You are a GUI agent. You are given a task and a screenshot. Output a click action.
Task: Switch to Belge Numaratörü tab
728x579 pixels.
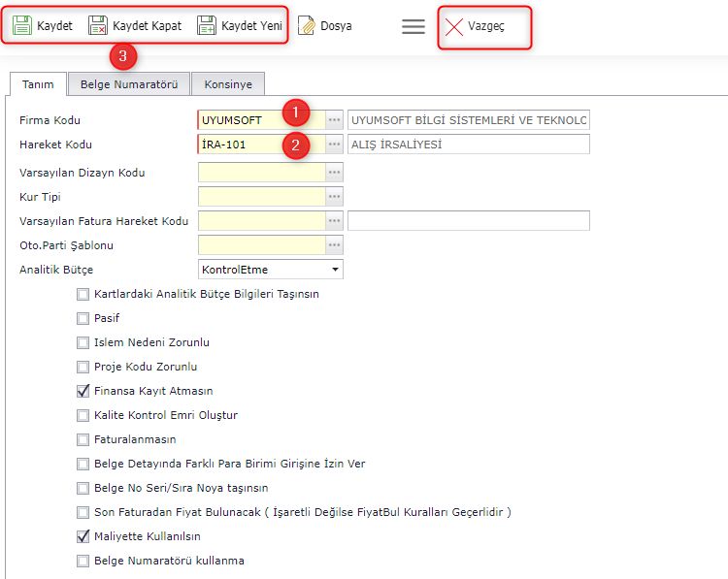pos(128,85)
